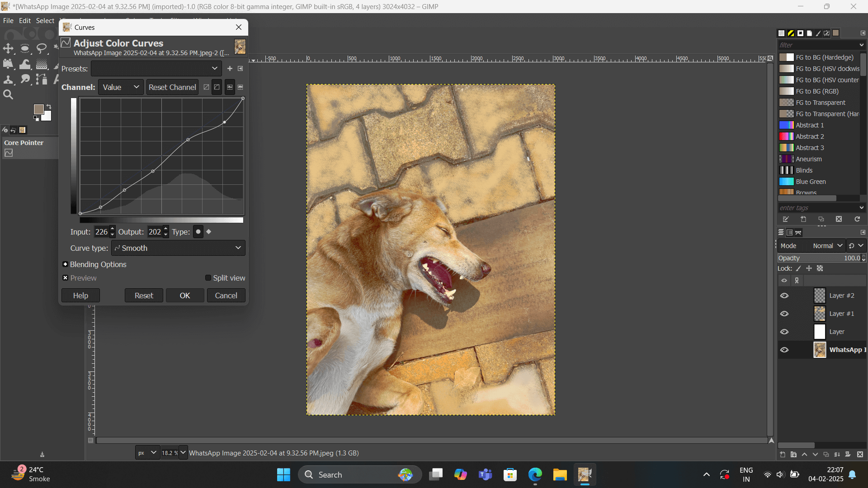This screenshot has width=868, height=488.
Task: Click OK to apply curves
Action: [185, 296]
